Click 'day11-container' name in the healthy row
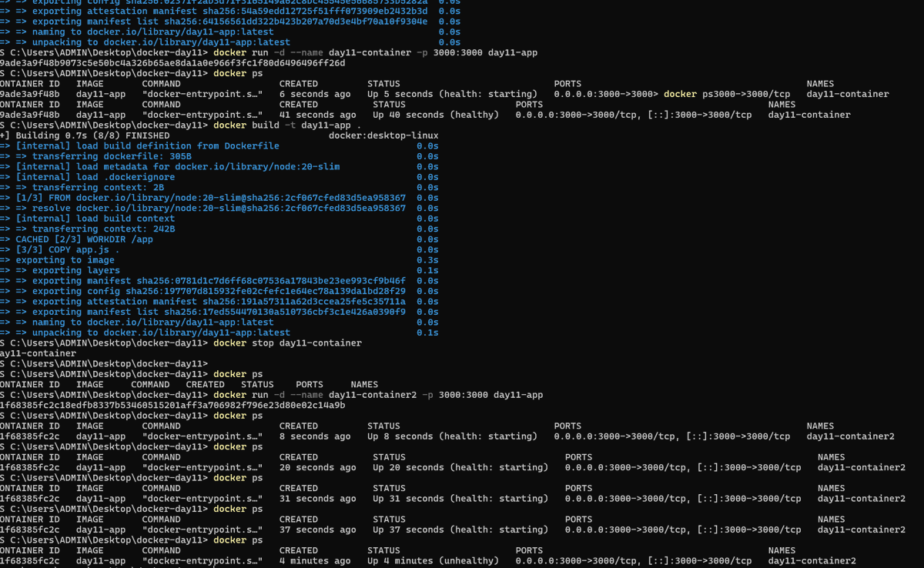This screenshot has width=924, height=568. [x=809, y=115]
